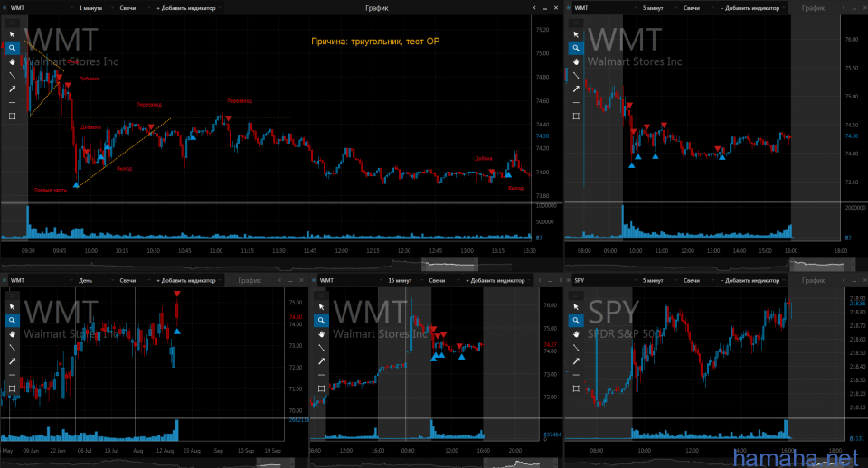Image resolution: width=868 pixels, height=468 pixels.
Task: Activate the zoom tool in WMT 1-minute chart
Action: pyautogui.click(x=12, y=48)
